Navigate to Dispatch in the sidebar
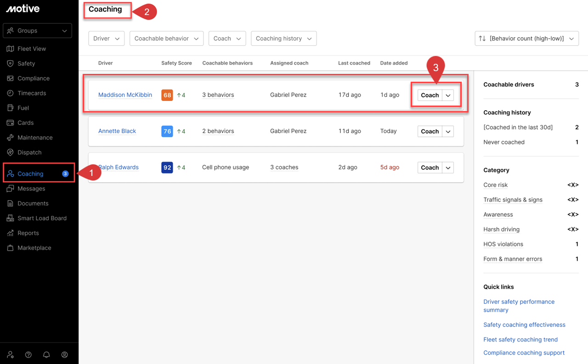The image size is (588, 364). pyautogui.click(x=29, y=152)
